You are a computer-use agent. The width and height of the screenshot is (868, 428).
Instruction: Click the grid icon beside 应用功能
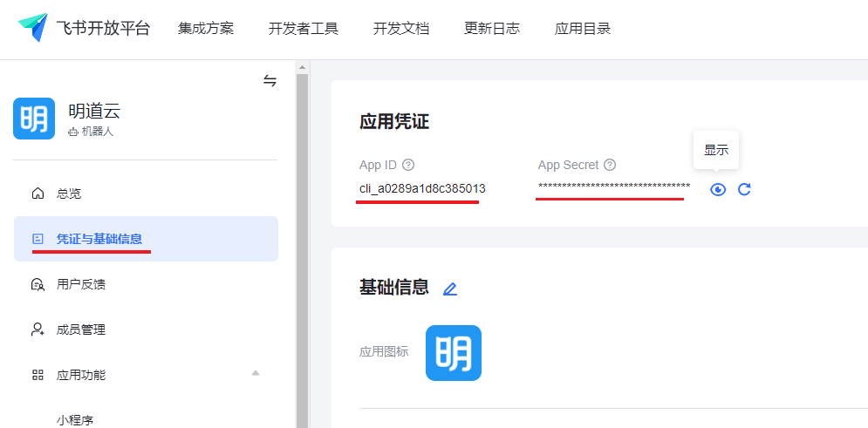click(38, 375)
